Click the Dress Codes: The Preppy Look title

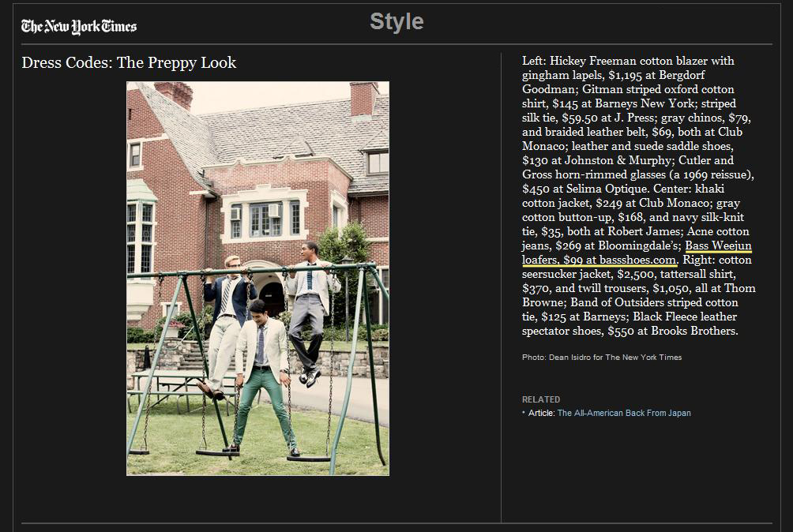129,63
